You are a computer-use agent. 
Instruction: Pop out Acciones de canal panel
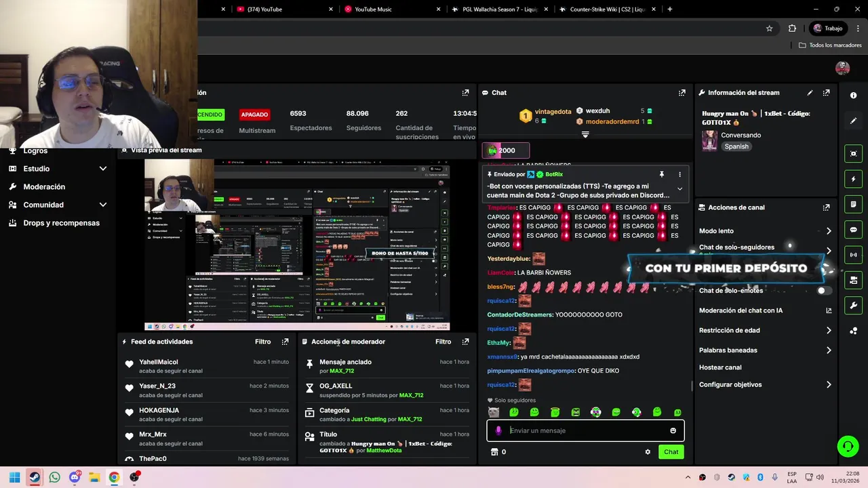coord(826,207)
